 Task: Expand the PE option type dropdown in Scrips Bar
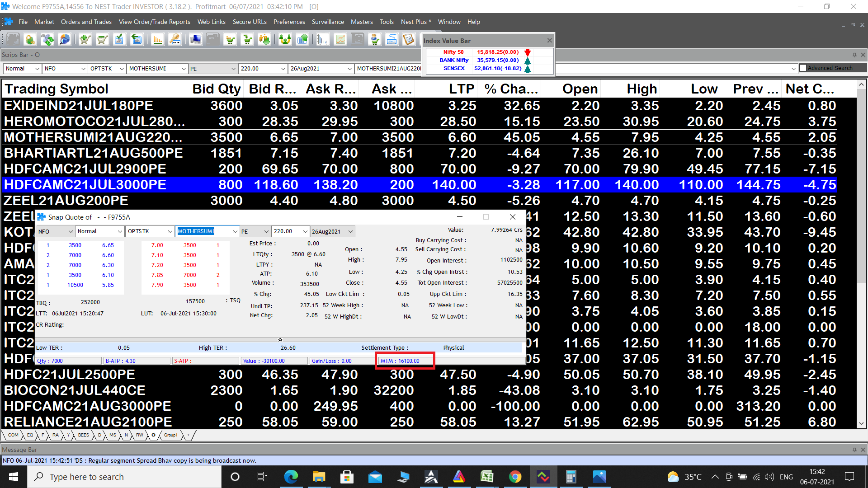click(x=233, y=69)
